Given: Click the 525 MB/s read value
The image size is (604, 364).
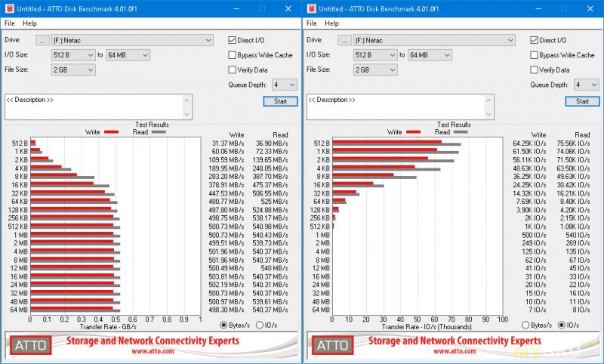Looking at the screenshot, I should [x=275, y=202].
